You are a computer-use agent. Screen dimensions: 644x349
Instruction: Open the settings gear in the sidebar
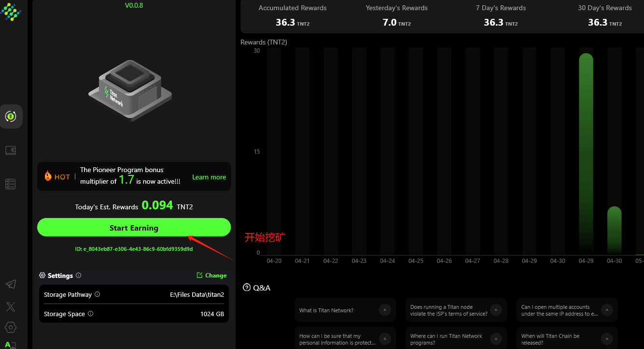point(11,327)
